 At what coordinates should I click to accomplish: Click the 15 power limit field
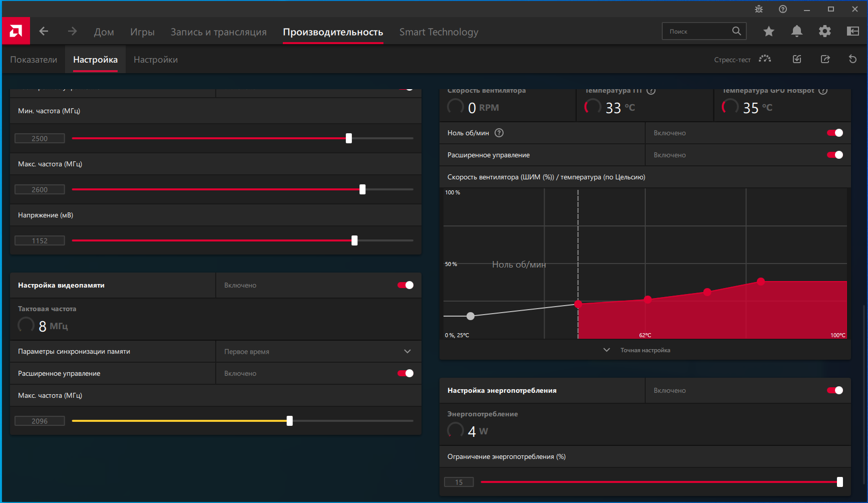click(x=459, y=482)
